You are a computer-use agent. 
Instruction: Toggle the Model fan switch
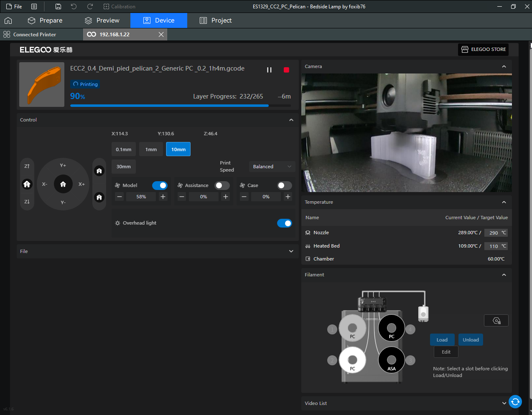point(160,185)
